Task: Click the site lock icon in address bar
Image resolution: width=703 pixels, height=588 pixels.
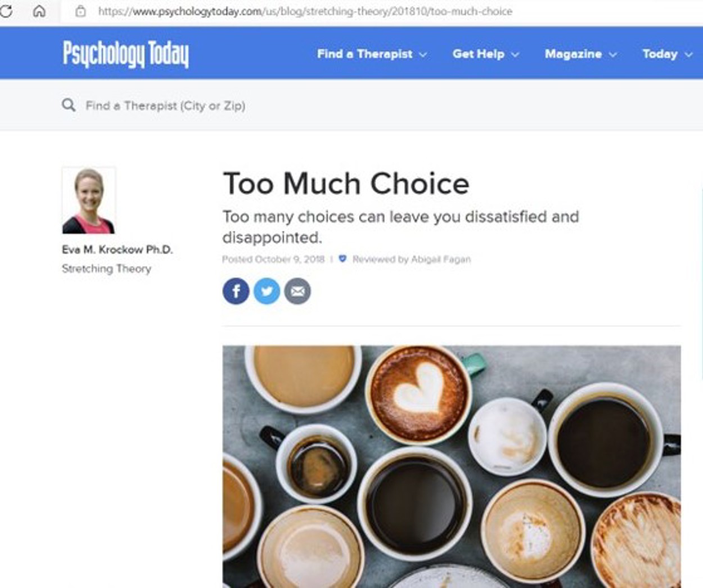Action: tap(80, 11)
